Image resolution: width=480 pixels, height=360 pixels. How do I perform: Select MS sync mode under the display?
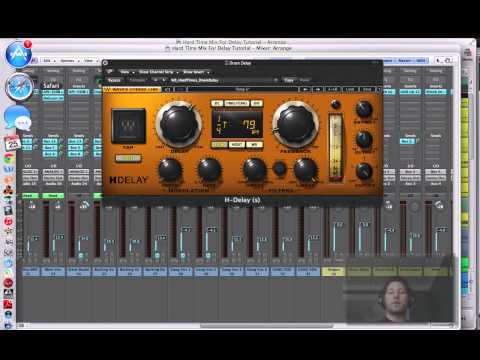[x=254, y=145]
